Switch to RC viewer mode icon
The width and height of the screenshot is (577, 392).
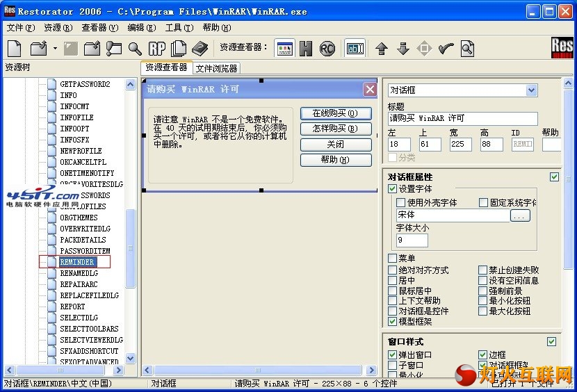(327, 48)
